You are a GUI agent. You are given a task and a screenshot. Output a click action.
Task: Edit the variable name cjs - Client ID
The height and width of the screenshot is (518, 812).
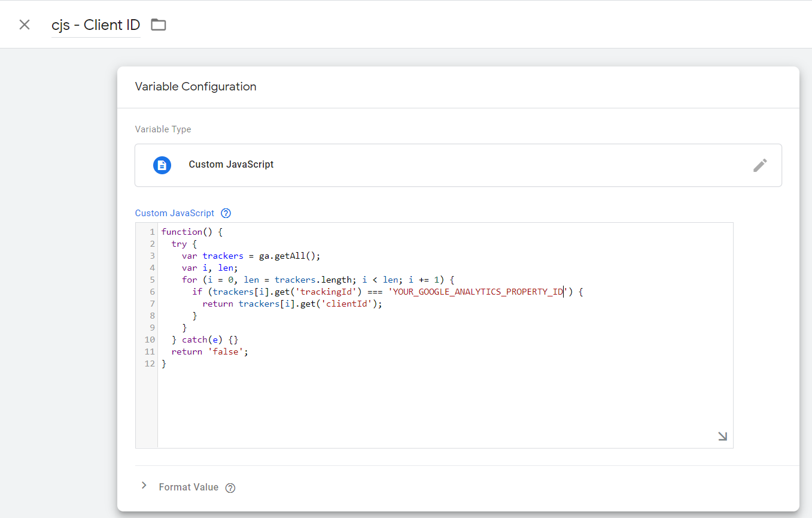click(x=96, y=25)
